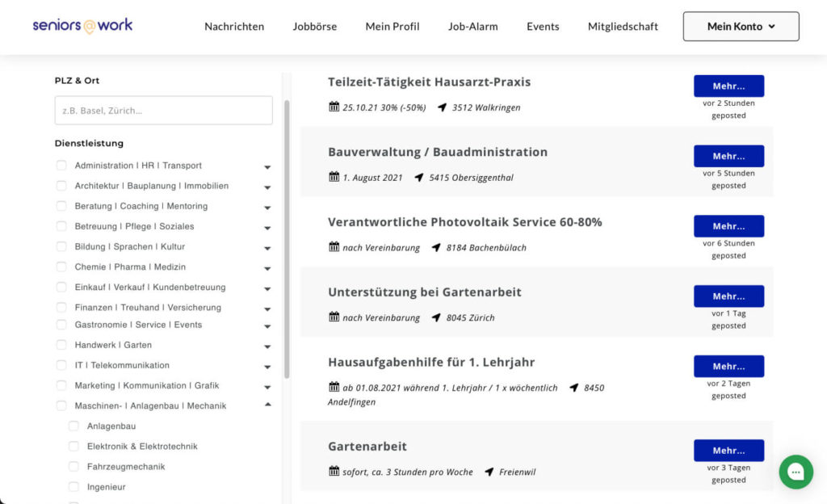Click the seniors@work logo
The image size is (827, 504).
tap(83, 25)
